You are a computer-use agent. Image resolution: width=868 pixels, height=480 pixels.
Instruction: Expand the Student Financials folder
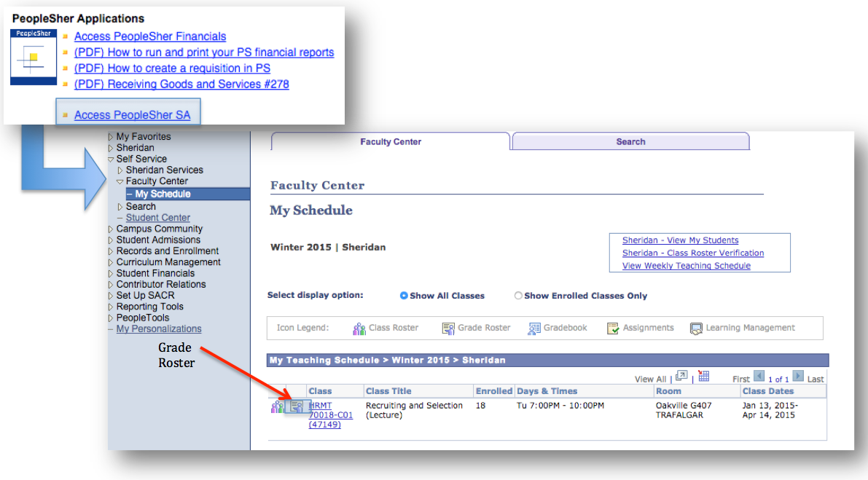click(x=111, y=273)
